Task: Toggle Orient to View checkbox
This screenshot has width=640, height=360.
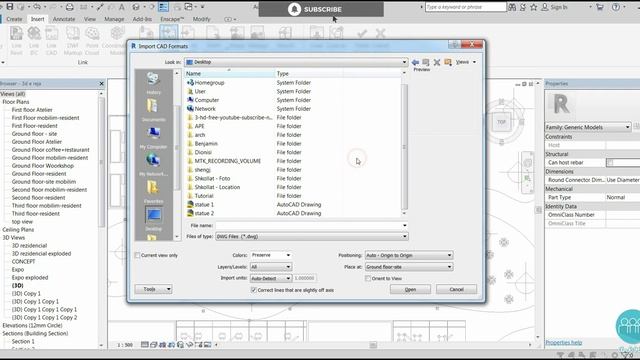Action: [x=368, y=278]
